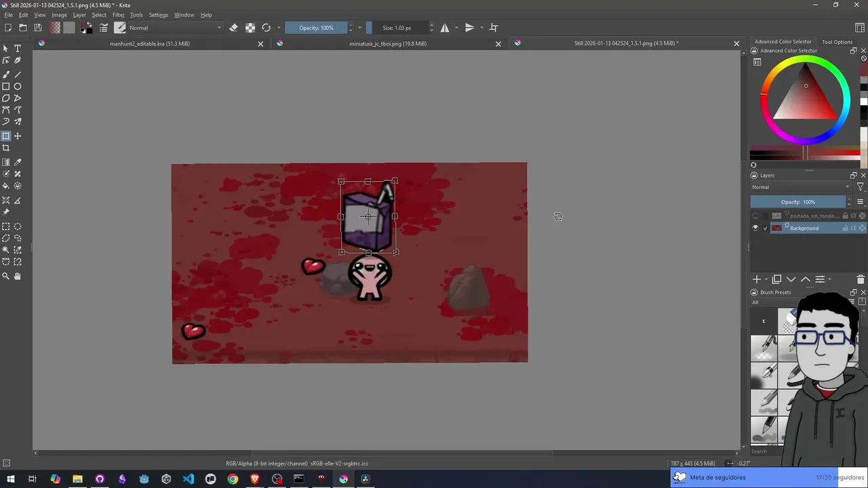This screenshot has height=488, width=868.
Task: Select the Ellipse shape tool
Action: [x=18, y=86]
